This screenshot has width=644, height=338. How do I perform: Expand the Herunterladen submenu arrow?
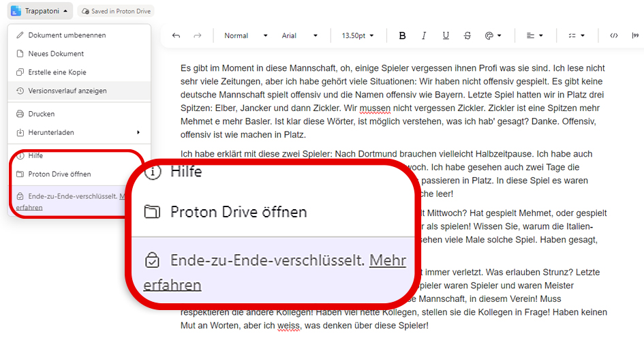coord(138,132)
